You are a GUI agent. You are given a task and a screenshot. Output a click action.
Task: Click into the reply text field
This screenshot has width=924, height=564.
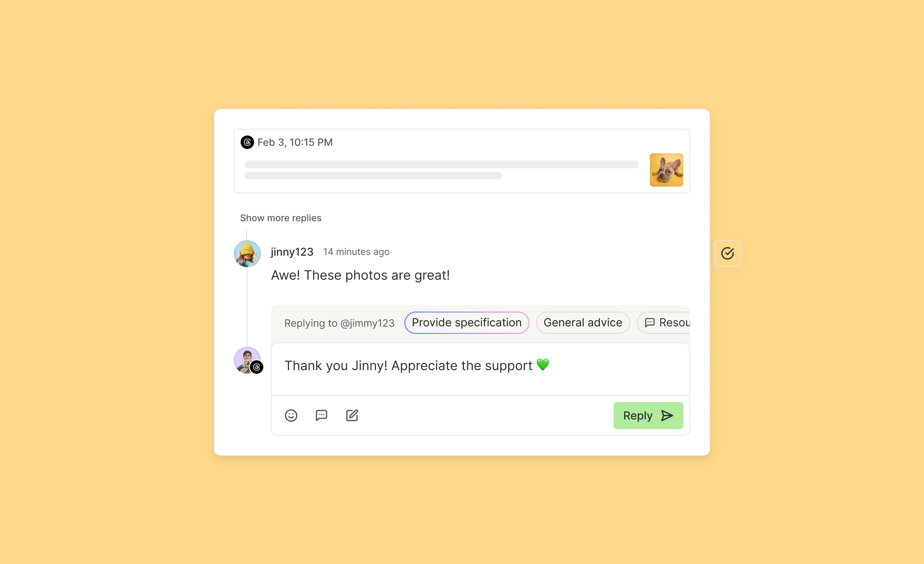(x=480, y=369)
